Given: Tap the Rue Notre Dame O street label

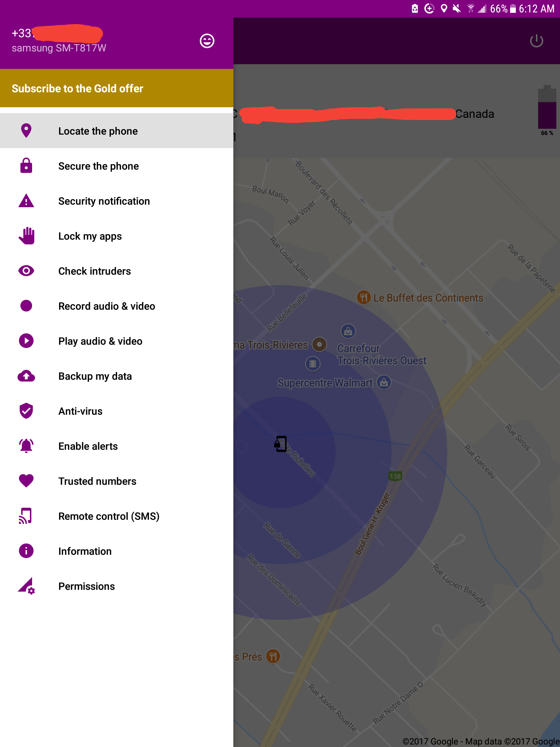Looking at the screenshot, I should [398, 703].
